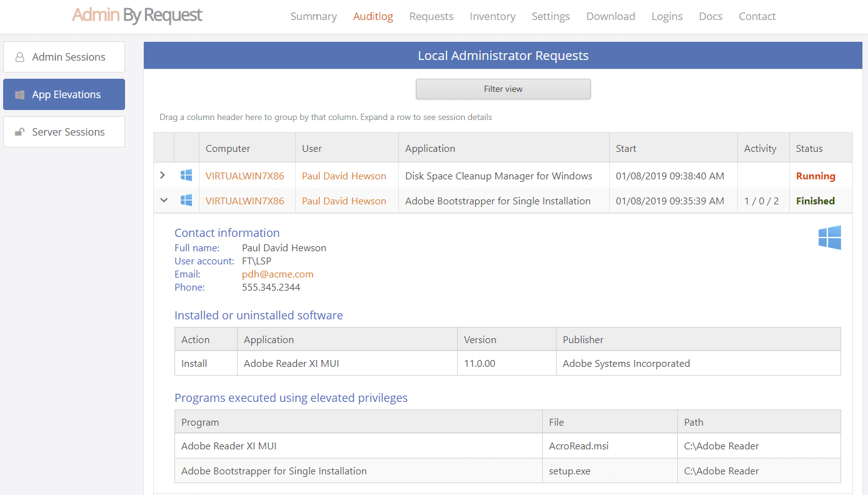
Task: Open the pdh@acme.com email link
Action: click(278, 274)
